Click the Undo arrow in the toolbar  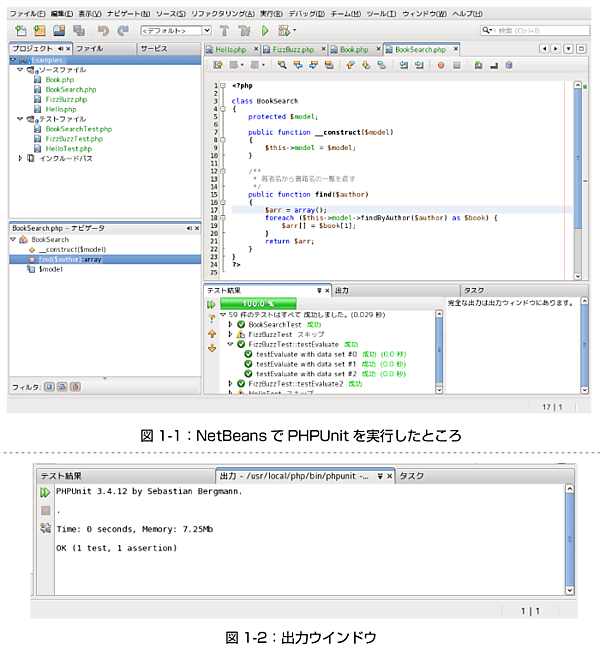pos(103,31)
